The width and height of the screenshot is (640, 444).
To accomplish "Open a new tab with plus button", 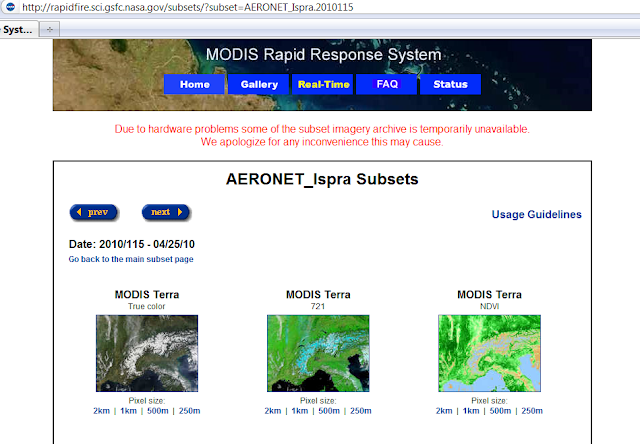I will tap(49, 29).
